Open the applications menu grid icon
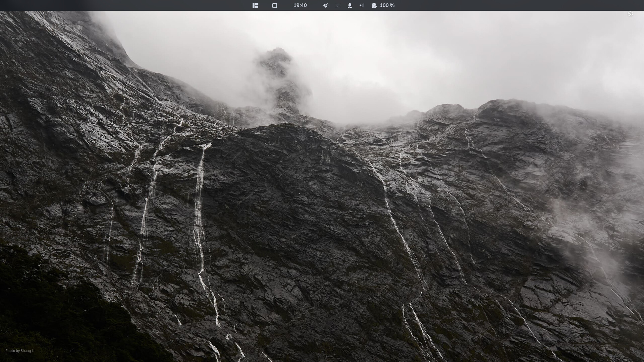Viewport: 644px width, 362px height. click(x=255, y=5)
